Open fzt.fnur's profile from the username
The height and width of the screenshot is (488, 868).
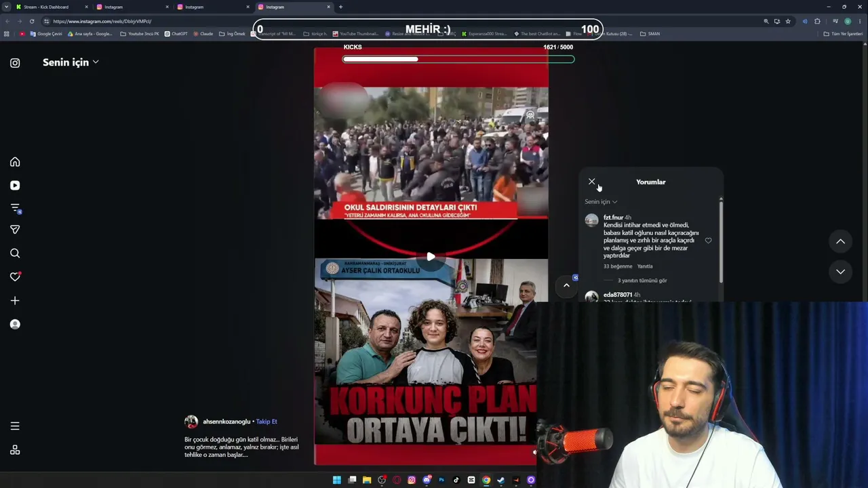[x=613, y=218]
